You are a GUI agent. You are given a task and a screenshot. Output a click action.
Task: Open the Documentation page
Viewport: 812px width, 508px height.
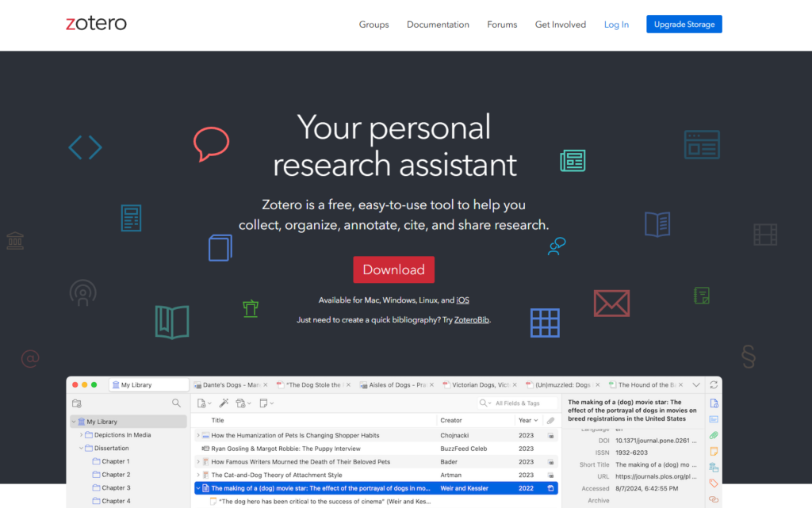438,25
